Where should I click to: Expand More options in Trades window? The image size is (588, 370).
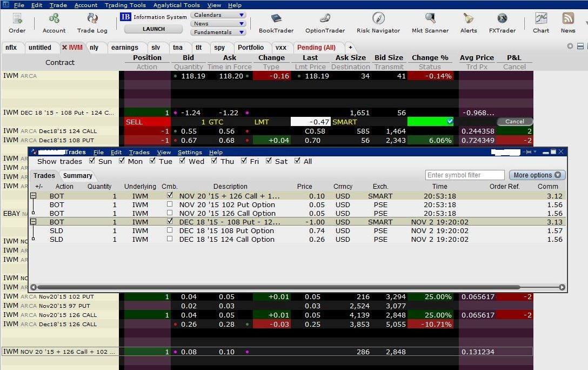537,175
